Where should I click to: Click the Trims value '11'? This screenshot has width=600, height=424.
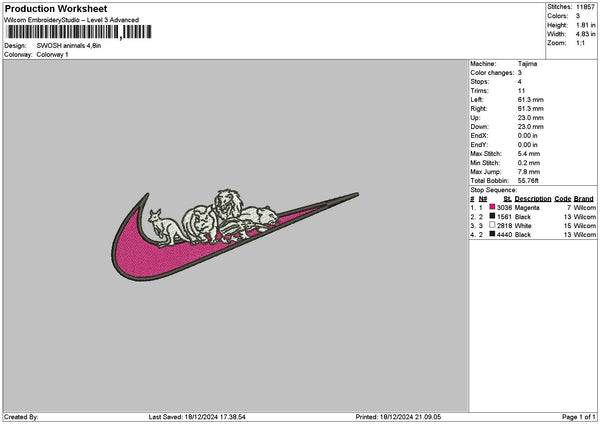pos(521,91)
